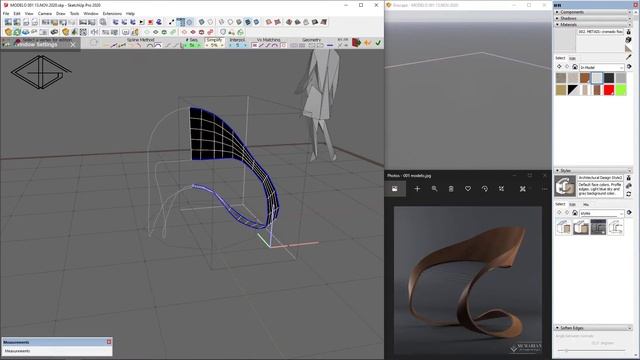Click the zoom magnifier icon in Photos toolbar
This screenshot has width=640, height=360.
click(434, 189)
